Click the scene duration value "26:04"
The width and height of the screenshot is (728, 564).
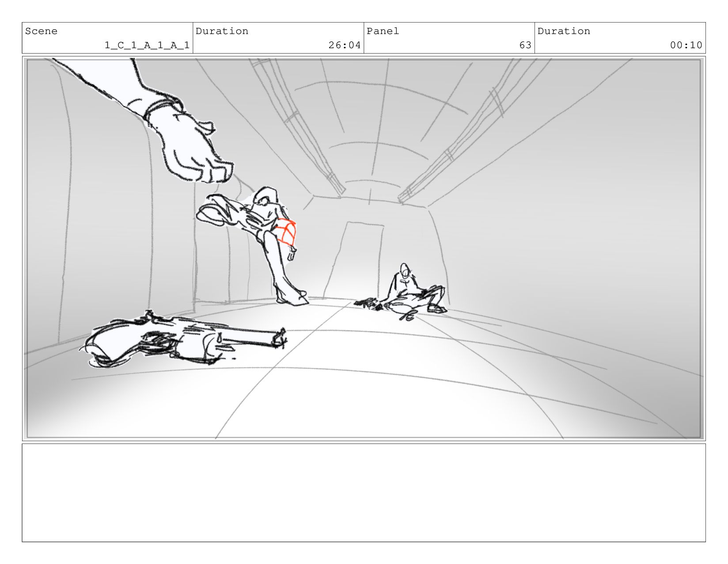[x=345, y=45]
